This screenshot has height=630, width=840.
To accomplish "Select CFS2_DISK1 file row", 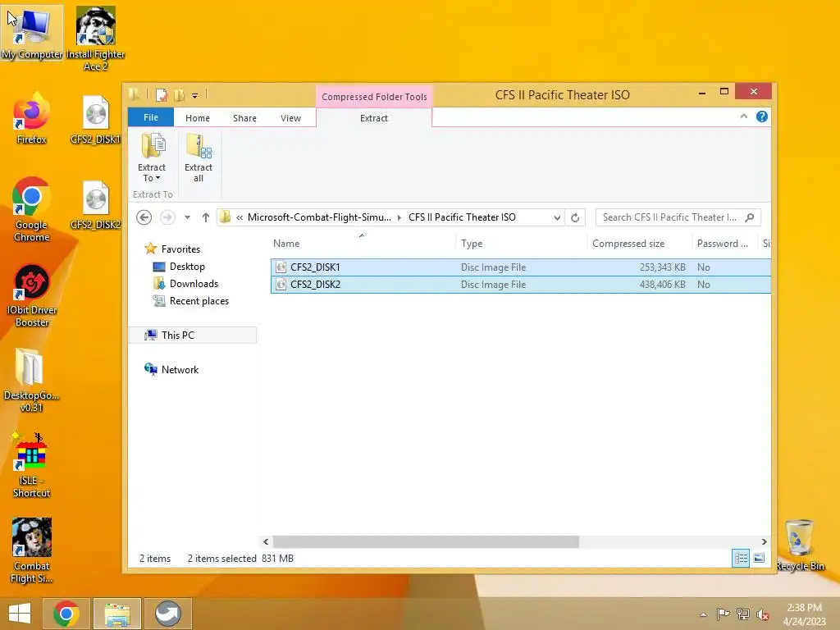I will (x=521, y=267).
